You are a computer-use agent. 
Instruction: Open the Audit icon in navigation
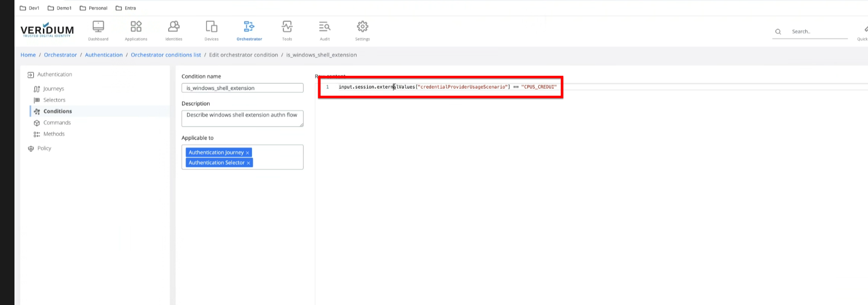tap(325, 27)
